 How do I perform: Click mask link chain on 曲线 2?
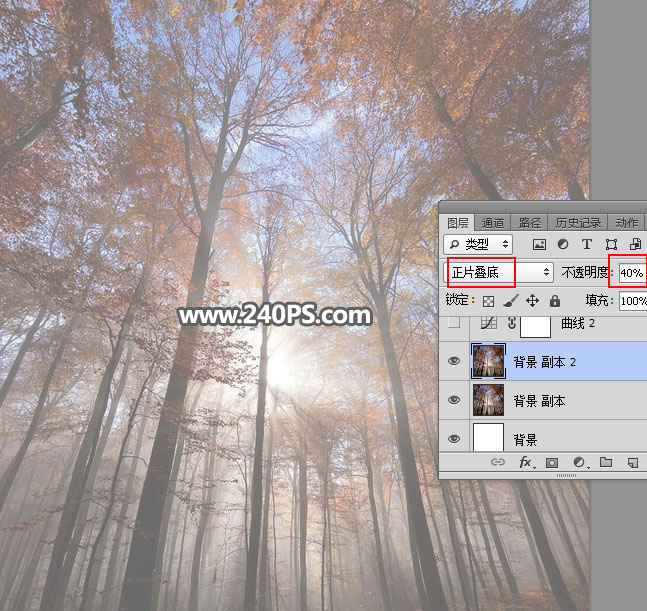point(512,323)
